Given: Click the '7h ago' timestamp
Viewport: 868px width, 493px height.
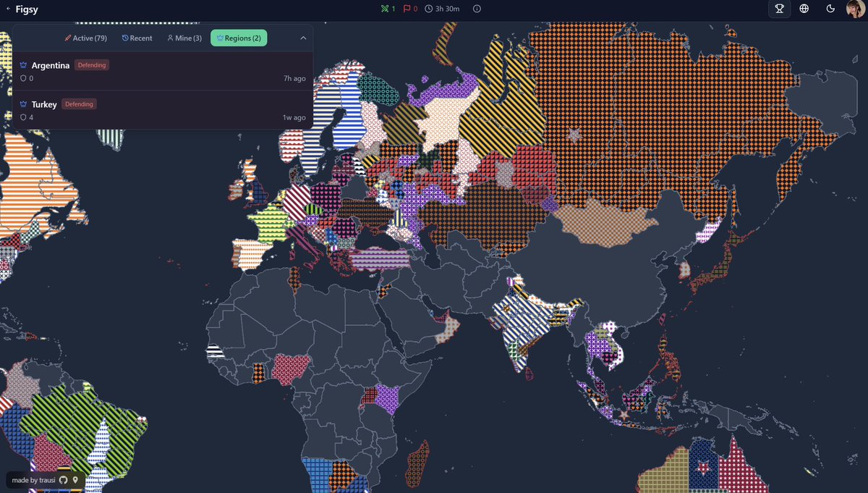Looking at the screenshot, I should pyautogui.click(x=294, y=78).
